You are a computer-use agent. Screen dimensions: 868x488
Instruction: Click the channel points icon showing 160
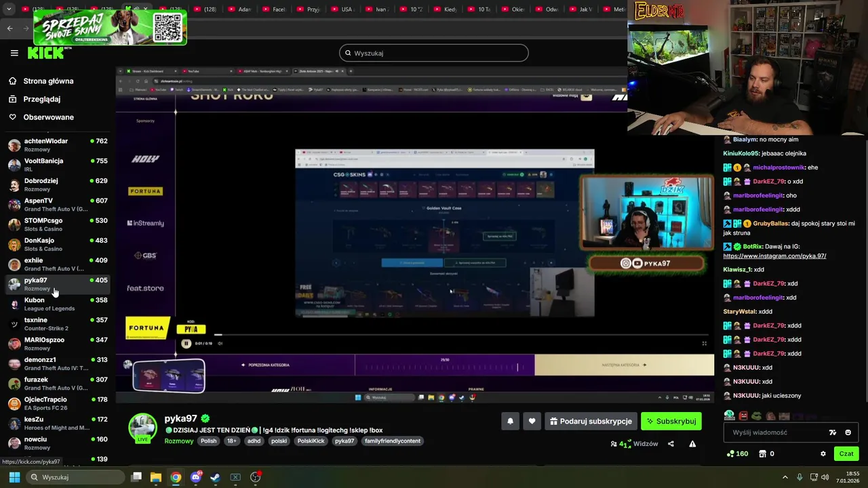(x=737, y=453)
